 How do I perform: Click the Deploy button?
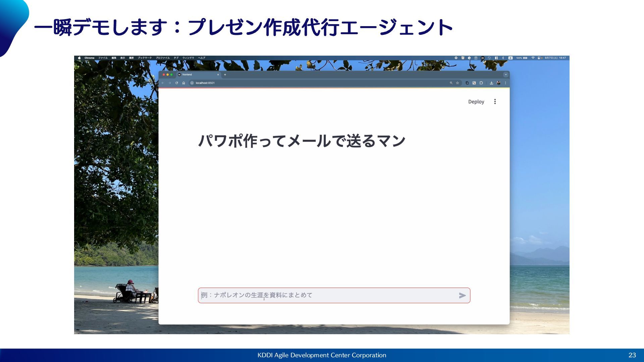476,102
